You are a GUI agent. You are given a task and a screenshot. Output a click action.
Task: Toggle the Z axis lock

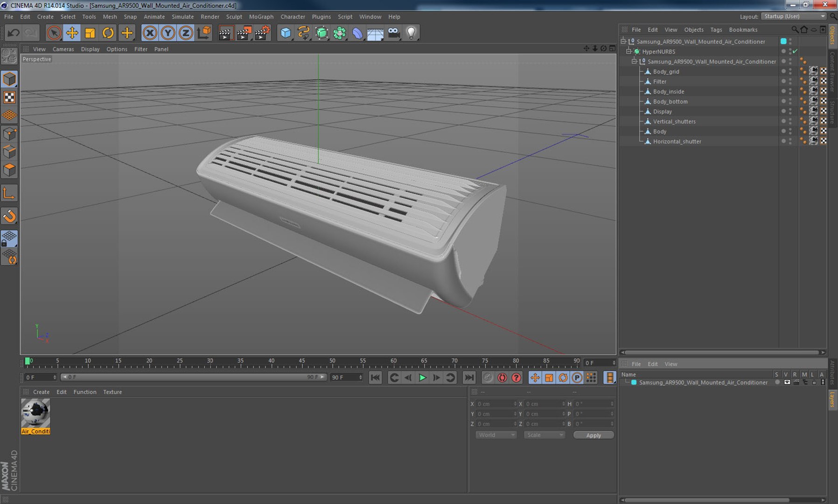point(186,33)
